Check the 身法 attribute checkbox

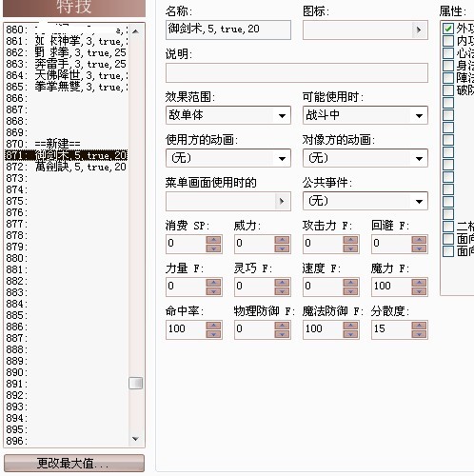point(448,66)
